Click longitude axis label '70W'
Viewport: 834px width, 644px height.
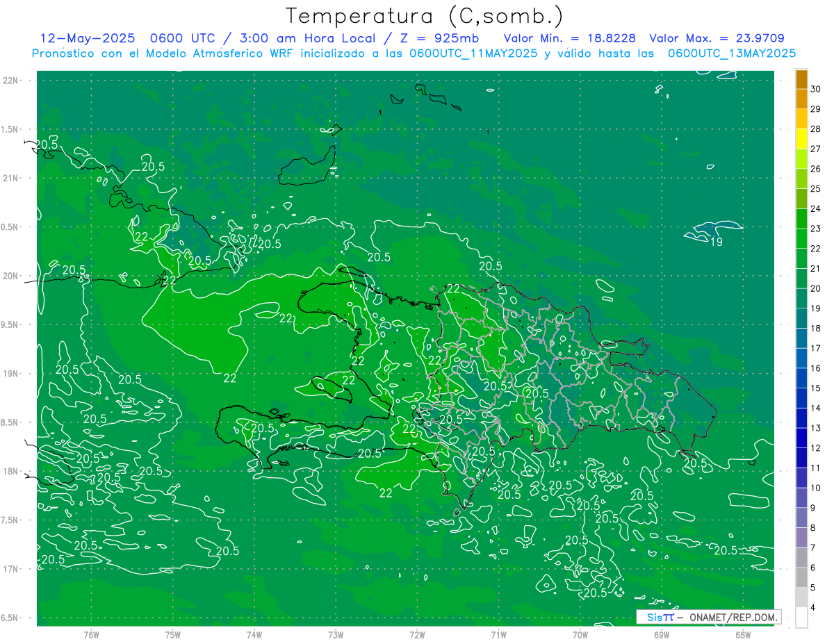tap(580, 635)
